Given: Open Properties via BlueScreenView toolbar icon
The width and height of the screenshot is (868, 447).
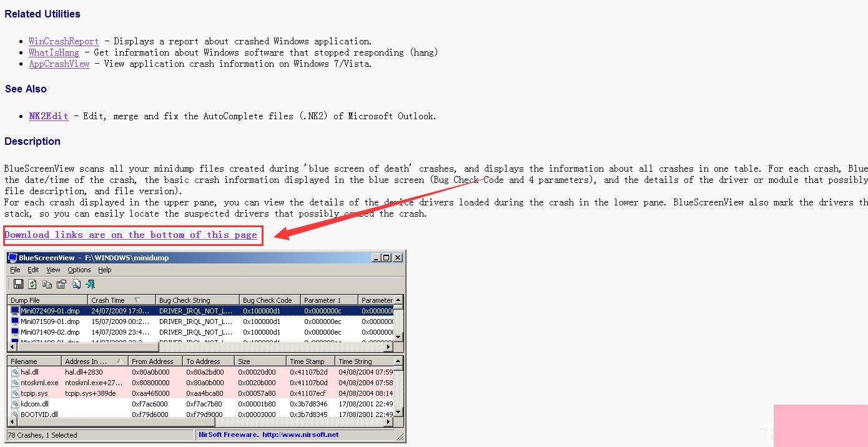Looking at the screenshot, I should click(61, 284).
